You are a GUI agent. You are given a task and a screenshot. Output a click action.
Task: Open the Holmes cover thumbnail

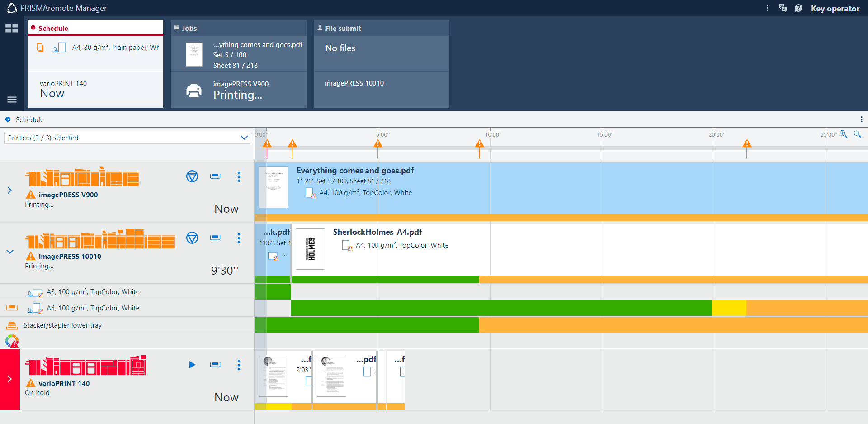310,249
